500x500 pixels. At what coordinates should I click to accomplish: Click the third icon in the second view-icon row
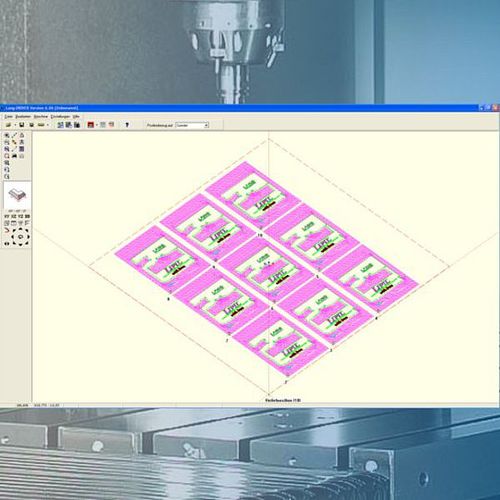coord(21,223)
